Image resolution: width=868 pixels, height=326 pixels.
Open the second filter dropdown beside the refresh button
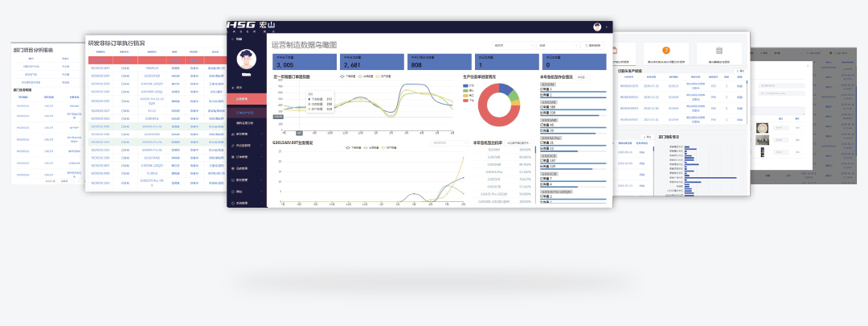[x=557, y=45]
